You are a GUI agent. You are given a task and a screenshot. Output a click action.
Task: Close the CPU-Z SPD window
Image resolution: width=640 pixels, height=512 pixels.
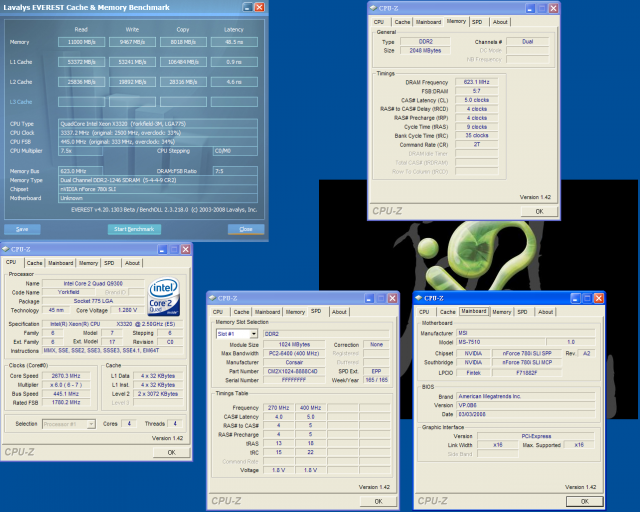(x=393, y=298)
